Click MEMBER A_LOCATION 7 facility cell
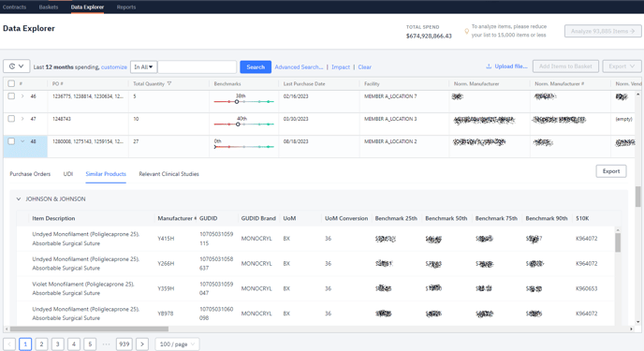644x351 pixels. 390,96
